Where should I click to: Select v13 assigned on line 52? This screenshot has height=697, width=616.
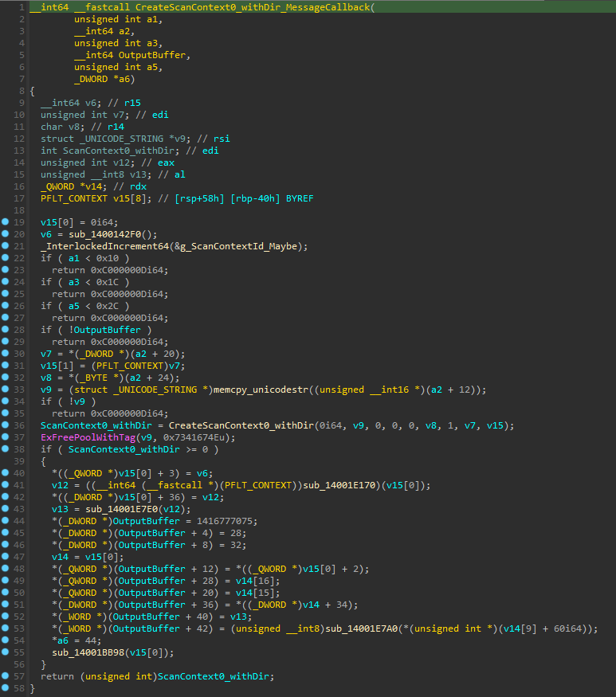(238, 617)
